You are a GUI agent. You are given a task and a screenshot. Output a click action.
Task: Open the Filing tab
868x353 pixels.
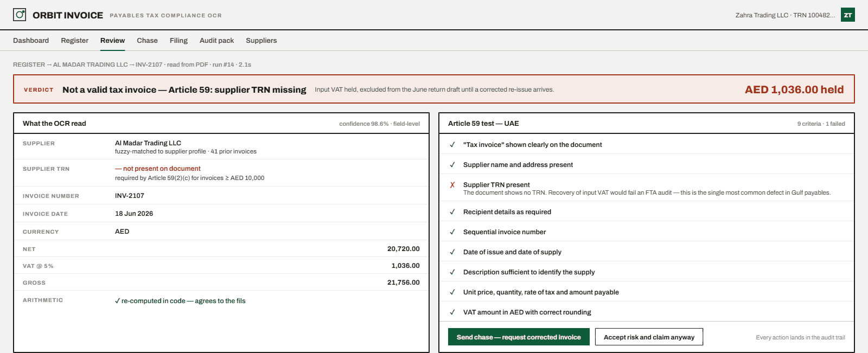coord(178,41)
